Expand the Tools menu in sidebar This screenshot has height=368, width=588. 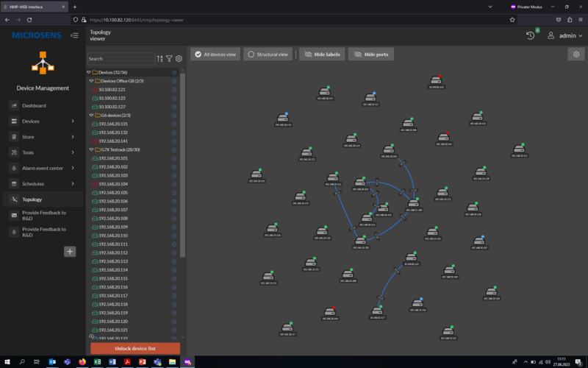[x=44, y=152]
